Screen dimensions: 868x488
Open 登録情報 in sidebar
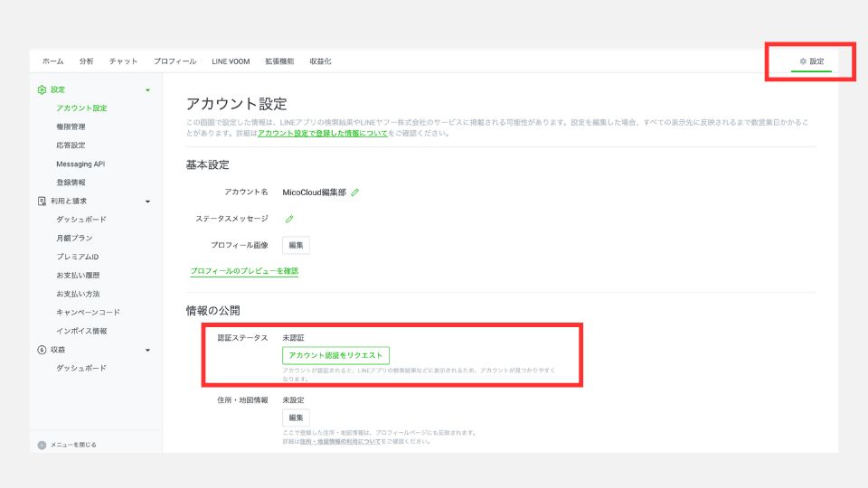(x=71, y=183)
